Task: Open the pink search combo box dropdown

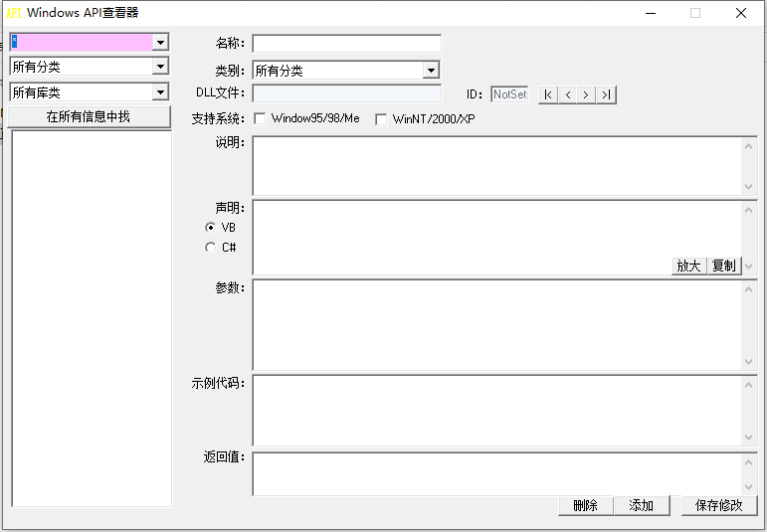Action: pos(160,43)
